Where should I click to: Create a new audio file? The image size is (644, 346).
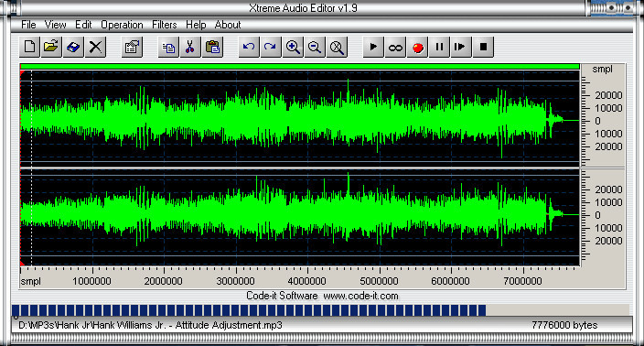(x=29, y=47)
